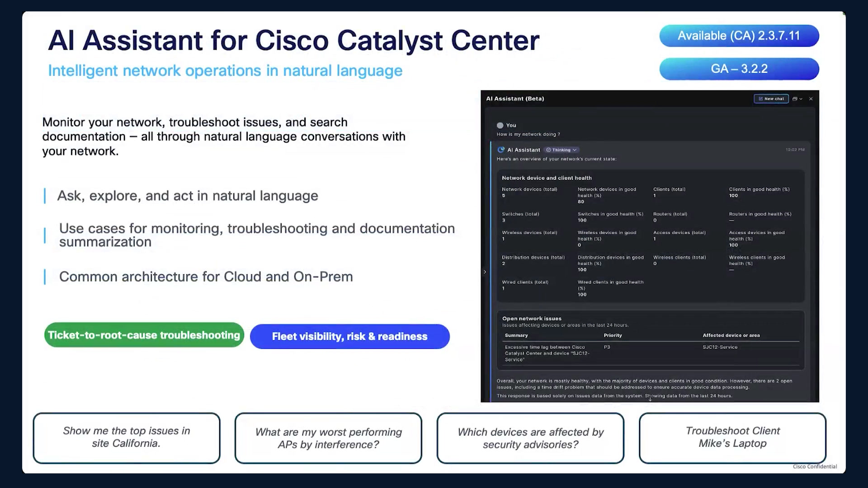This screenshot has height=488, width=868.
Task: Start a New chat in AI Assistant
Action: 771,99
